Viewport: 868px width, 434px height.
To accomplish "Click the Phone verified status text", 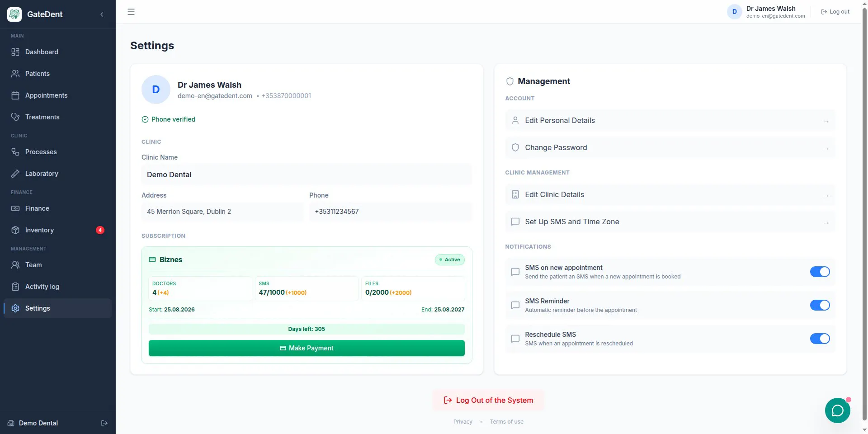I will [x=173, y=119].
